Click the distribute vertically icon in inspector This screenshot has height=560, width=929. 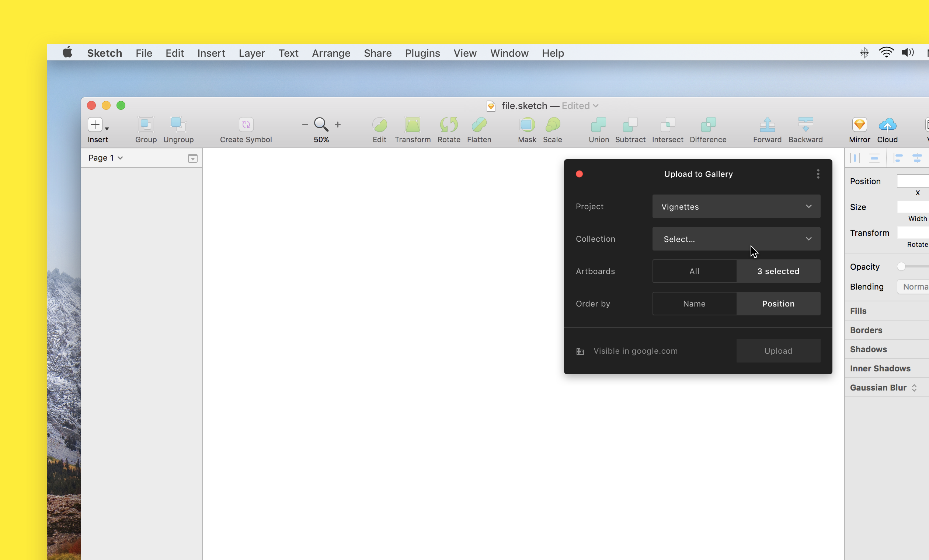coord(874,158)
